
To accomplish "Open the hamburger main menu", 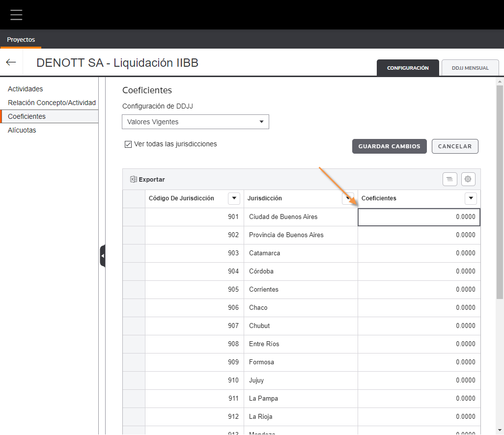I will (x=16, y=15).
